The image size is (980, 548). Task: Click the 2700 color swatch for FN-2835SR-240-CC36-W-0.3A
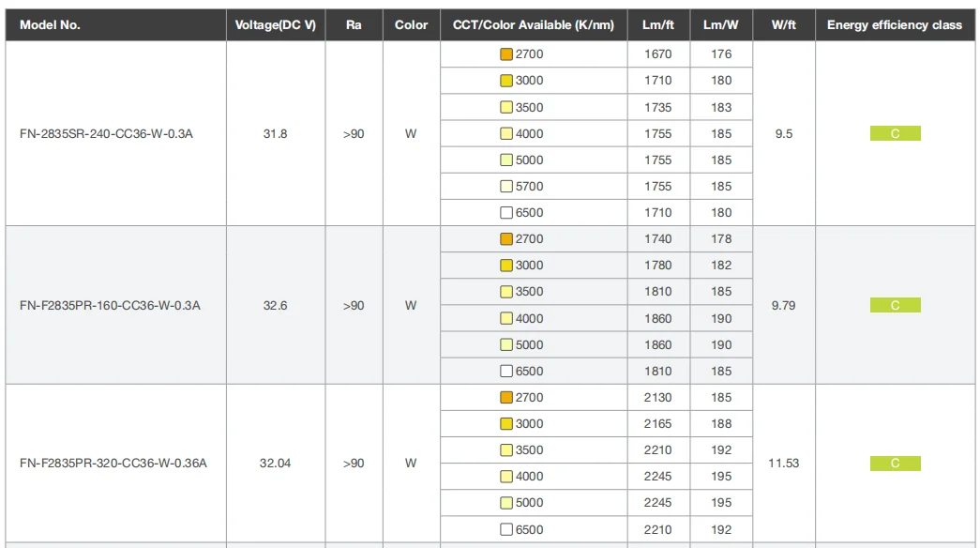[506, 54]
